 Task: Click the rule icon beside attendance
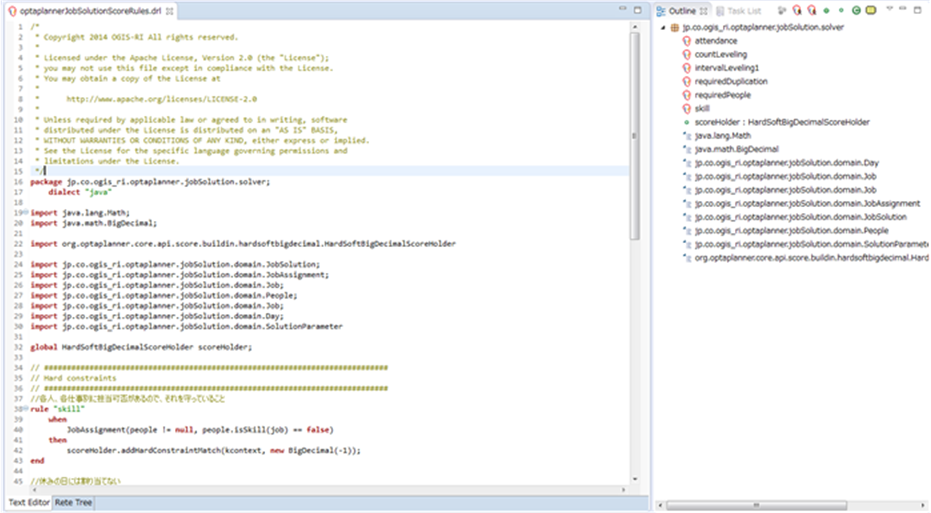687,41
